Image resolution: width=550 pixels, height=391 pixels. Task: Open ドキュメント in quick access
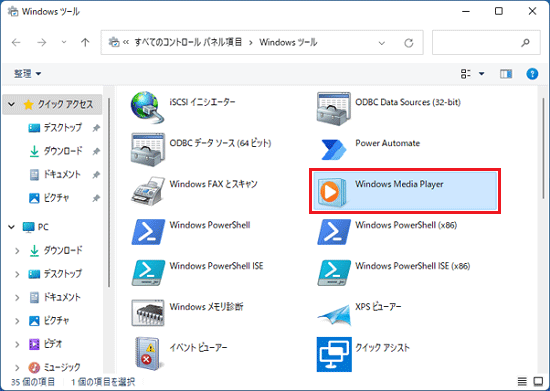point(55,174)
